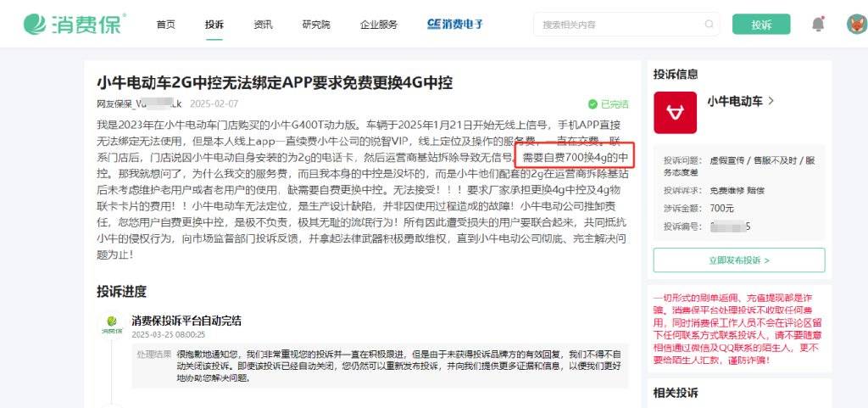Click the 已完结 status label
The width and height of the screenshot is (868, 408).
[x=615, y=104]
